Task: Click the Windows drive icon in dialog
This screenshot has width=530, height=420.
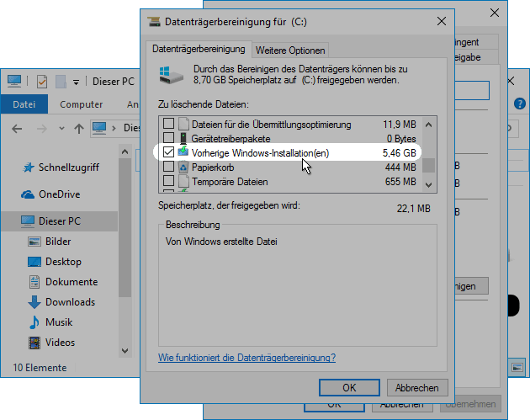Action: click(171, 75)
